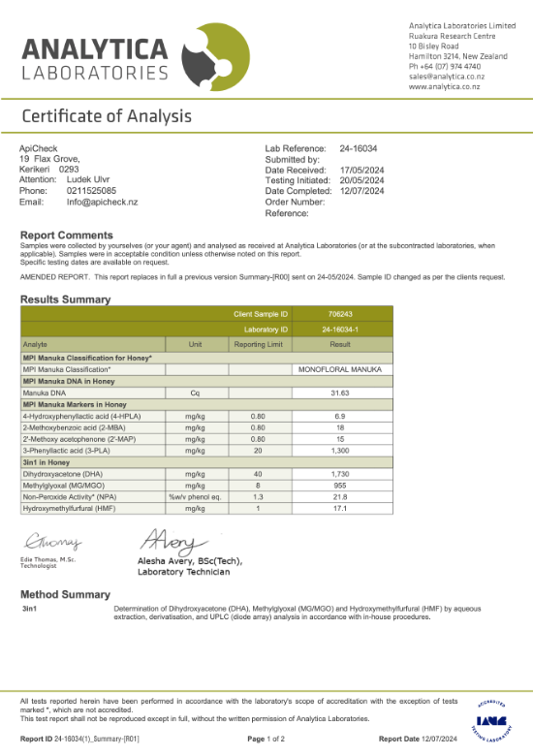Image resolution: width=533 pixels, height=756 pixels.
Task: Select the Date Completed value 12/07/2024 in header
Action: coord(361,191)
